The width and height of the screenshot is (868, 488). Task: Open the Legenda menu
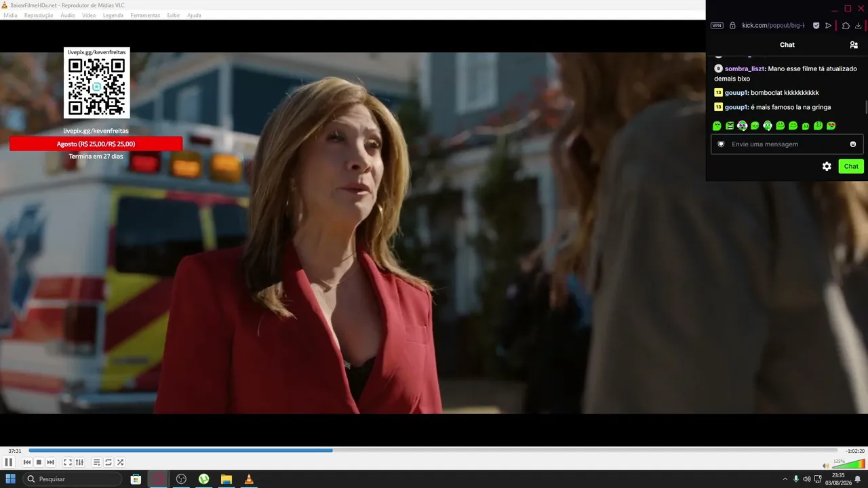click(x=113, y=15)
